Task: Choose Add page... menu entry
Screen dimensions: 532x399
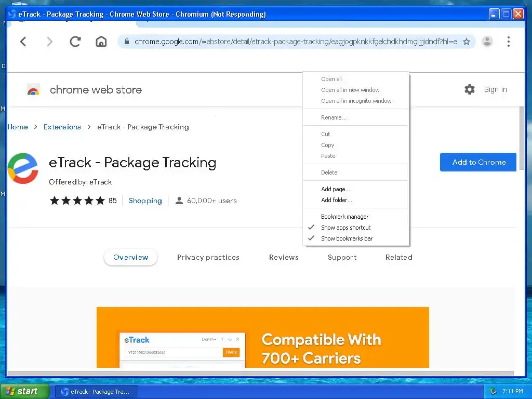Action: [356, 189]
